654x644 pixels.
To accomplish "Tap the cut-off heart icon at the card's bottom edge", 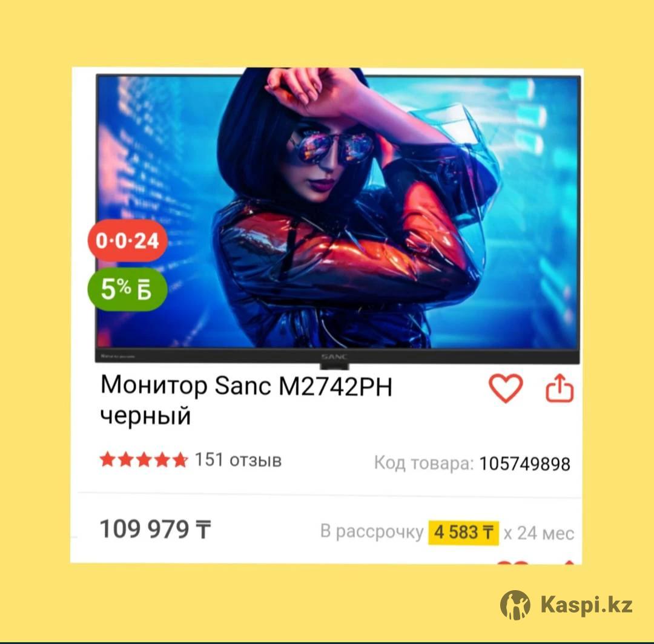I will pos(513,563).
